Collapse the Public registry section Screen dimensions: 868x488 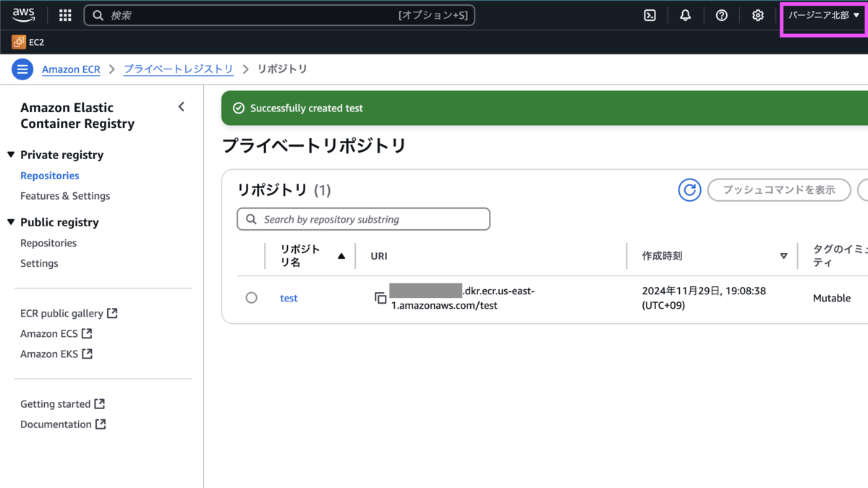pyautogui.click(x=11, y=222)
